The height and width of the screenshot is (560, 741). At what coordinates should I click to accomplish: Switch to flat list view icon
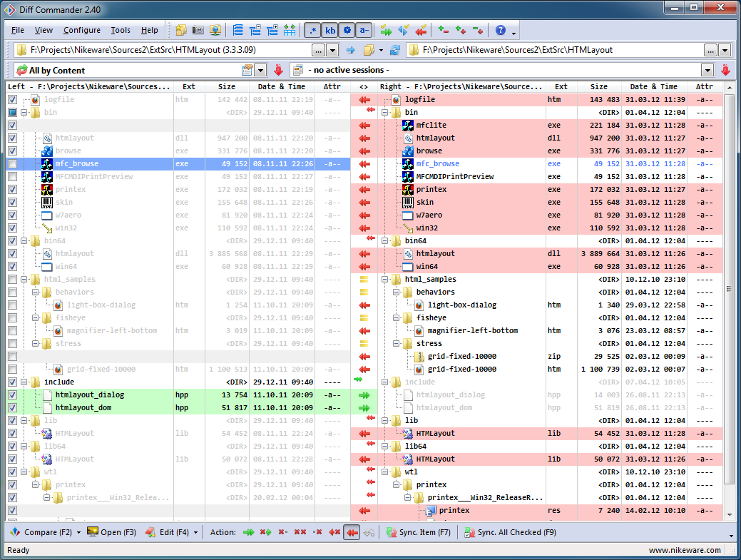237,30
